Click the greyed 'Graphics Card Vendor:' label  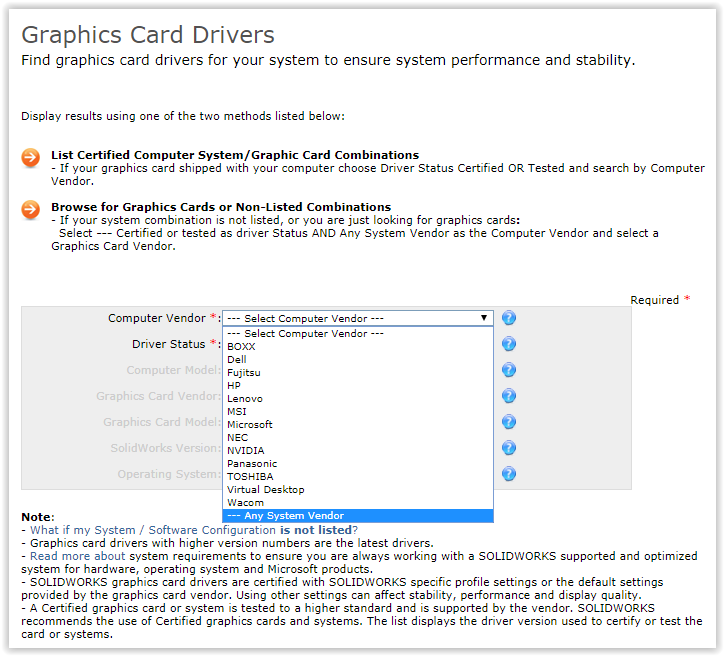click(x=158, y=396)
